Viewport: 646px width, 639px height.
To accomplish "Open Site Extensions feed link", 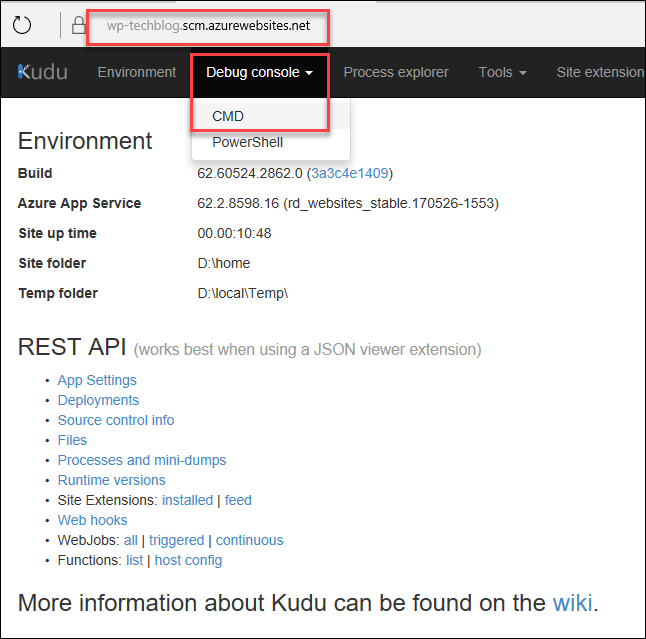I will pyautogui.click(x=238, y=500).
